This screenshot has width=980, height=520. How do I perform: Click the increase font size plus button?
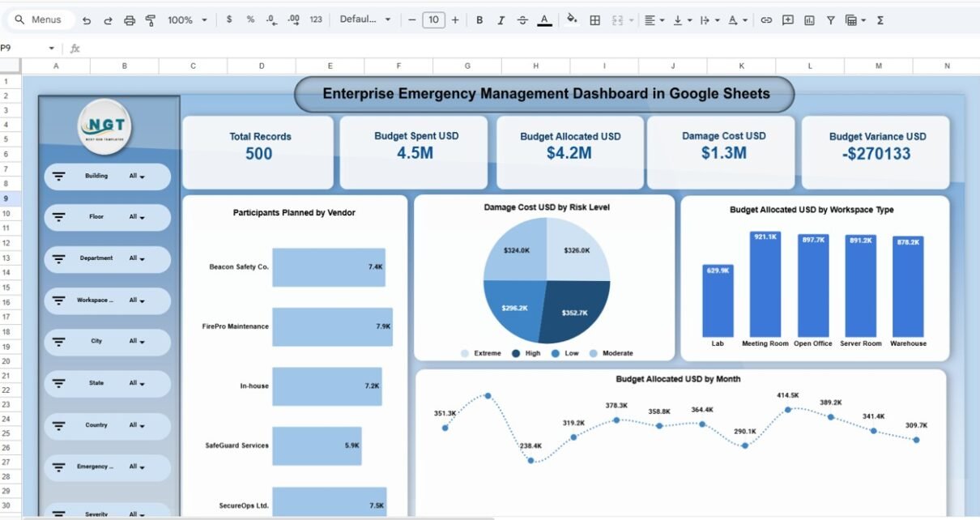[455, 20]
